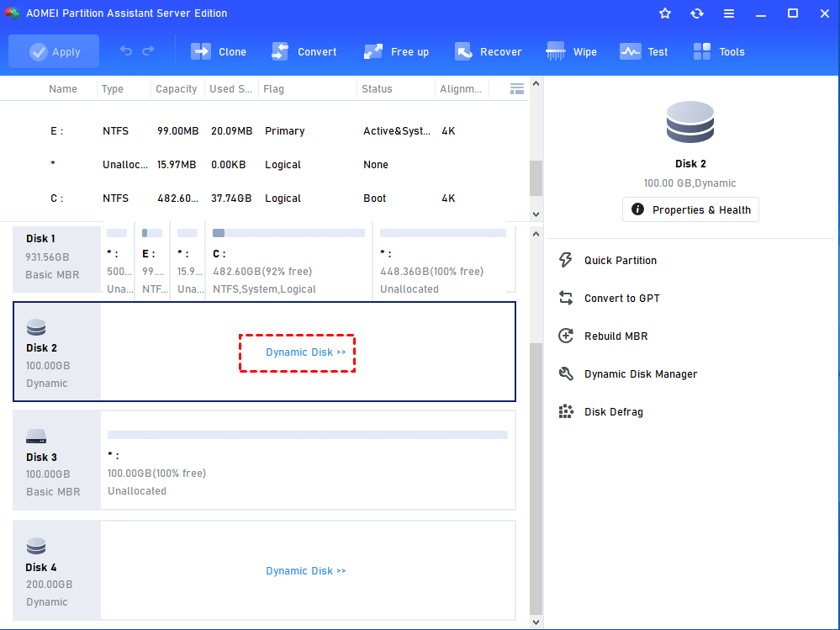Click the star favorite icon in title bar

pos(665,13)
